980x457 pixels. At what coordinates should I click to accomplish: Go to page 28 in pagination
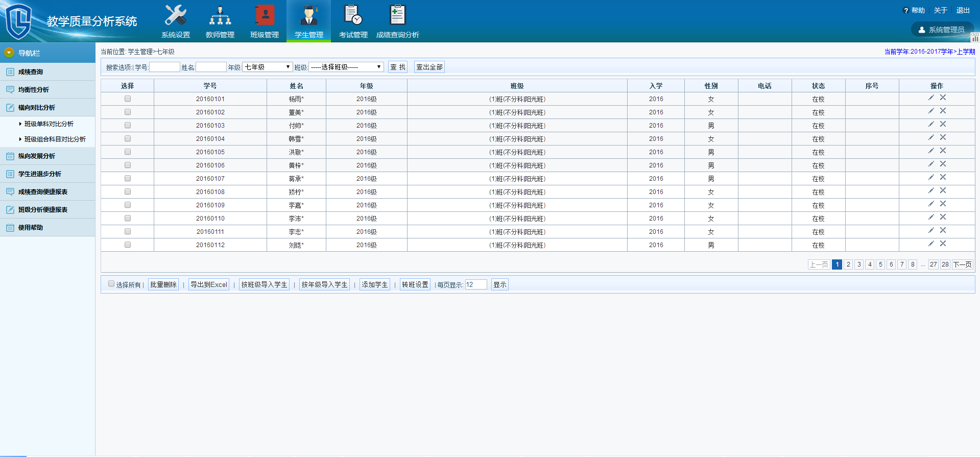tap(945, 264)
